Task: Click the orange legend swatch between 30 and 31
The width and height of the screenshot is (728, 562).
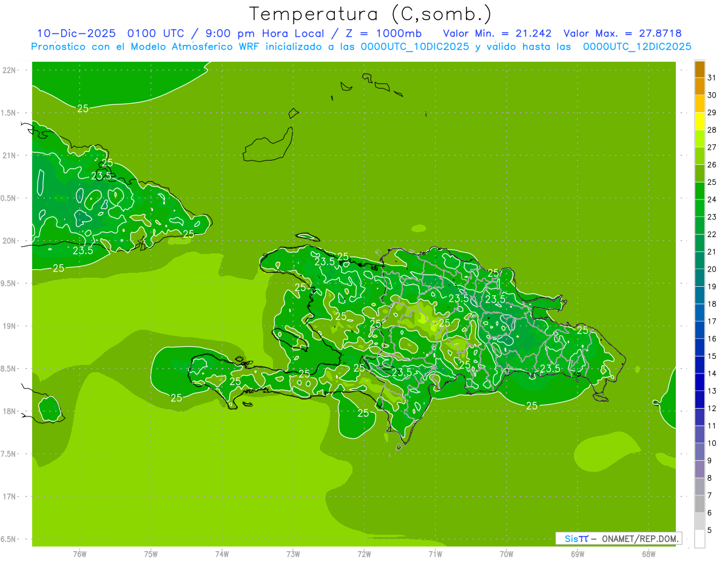Action: (699, 87)
